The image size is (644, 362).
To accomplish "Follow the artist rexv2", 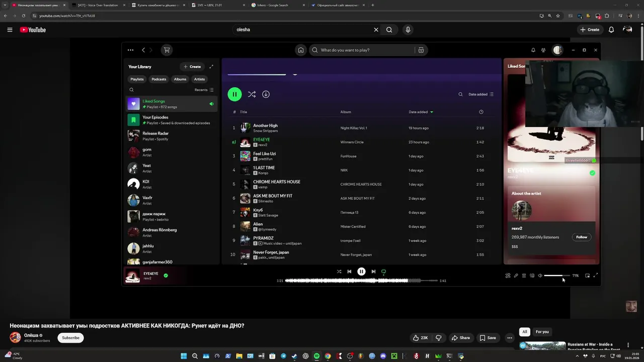I will pyautogui.click(x=582, y=237).
